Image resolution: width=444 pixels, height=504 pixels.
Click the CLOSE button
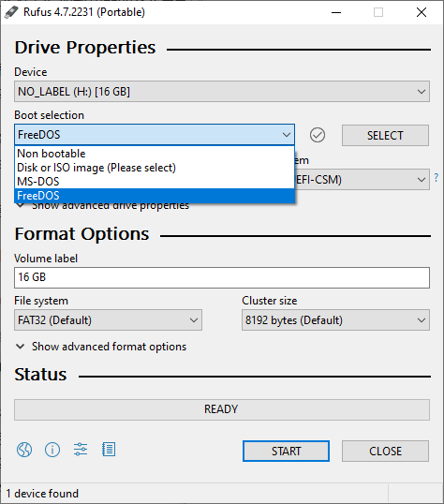(385, 452)
